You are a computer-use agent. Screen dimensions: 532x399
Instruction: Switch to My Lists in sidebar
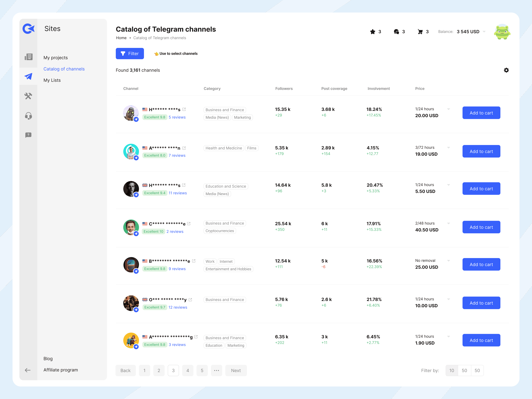[52, 80]
